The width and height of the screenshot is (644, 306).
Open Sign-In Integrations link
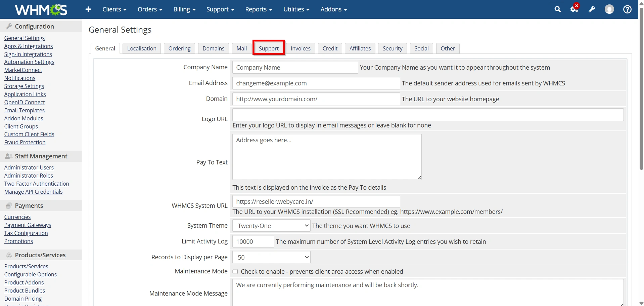click(x=28, y=54)
